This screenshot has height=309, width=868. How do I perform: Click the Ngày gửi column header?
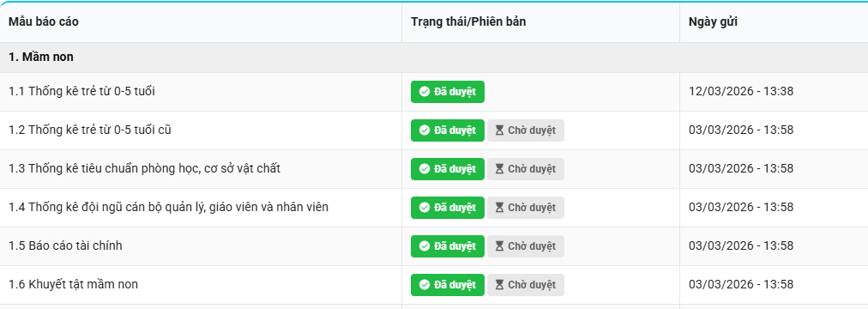pyautogui.click(x=713, y=22)
